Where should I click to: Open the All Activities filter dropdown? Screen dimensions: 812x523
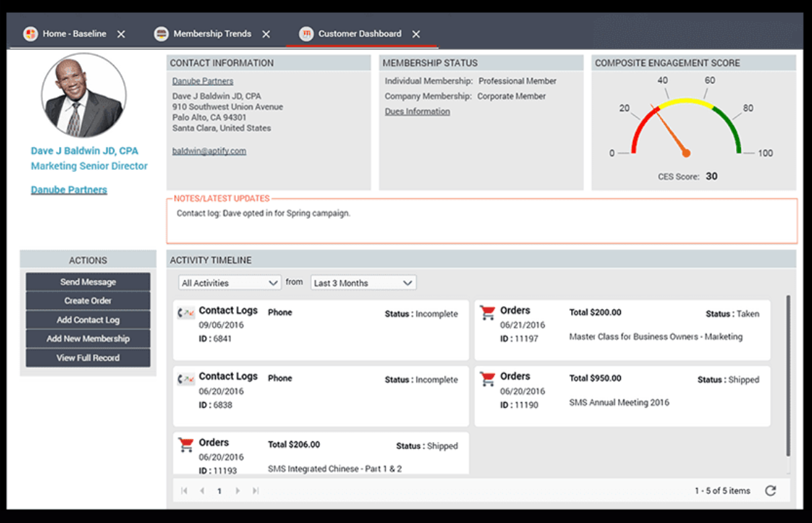(229, 282)
